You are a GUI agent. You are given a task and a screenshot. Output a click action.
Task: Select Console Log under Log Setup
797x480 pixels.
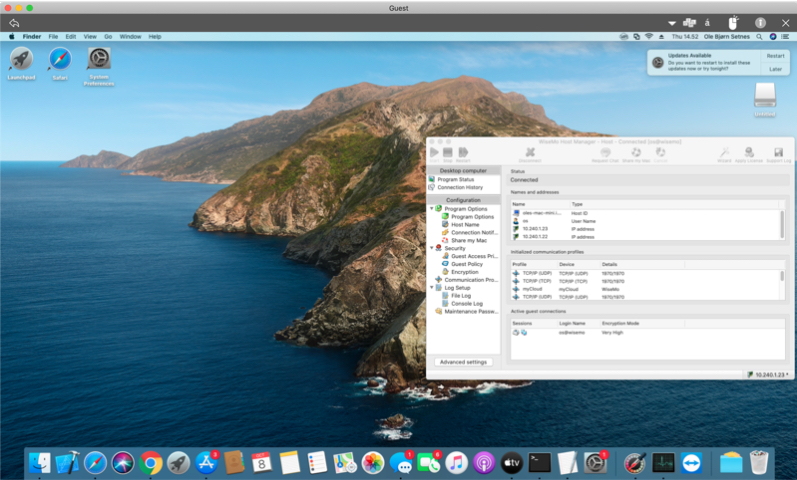tap(467, 303)
